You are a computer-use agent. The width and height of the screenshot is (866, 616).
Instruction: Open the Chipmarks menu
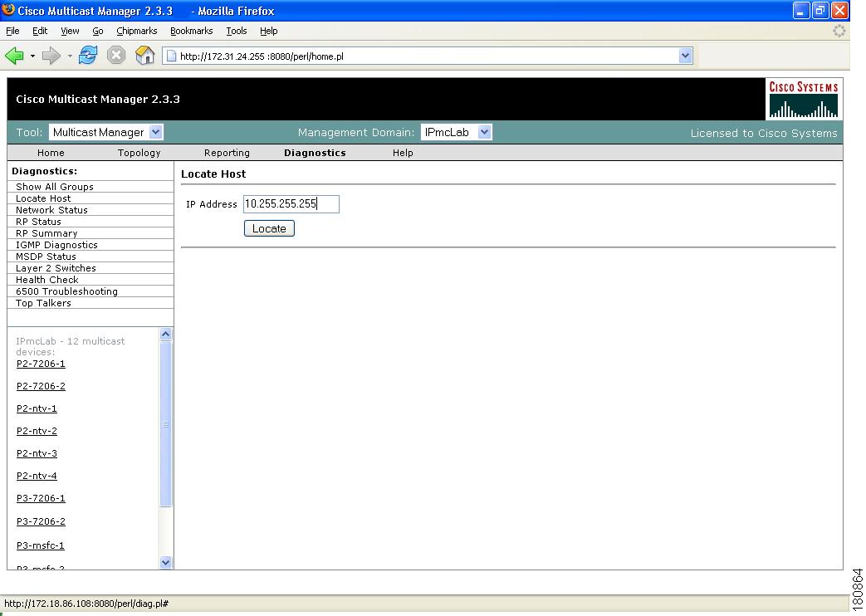137,31
